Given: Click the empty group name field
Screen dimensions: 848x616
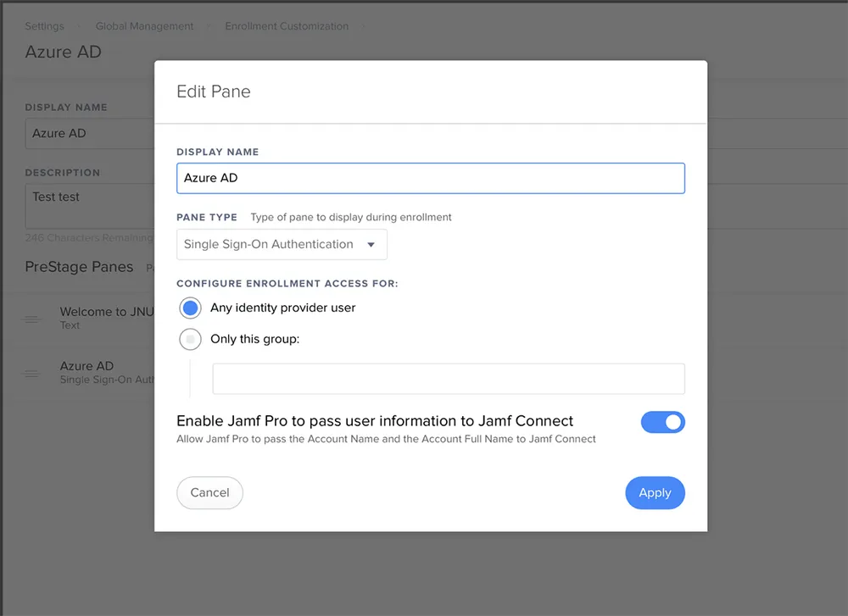Looking at the screenshot, I should click(449, 379).
